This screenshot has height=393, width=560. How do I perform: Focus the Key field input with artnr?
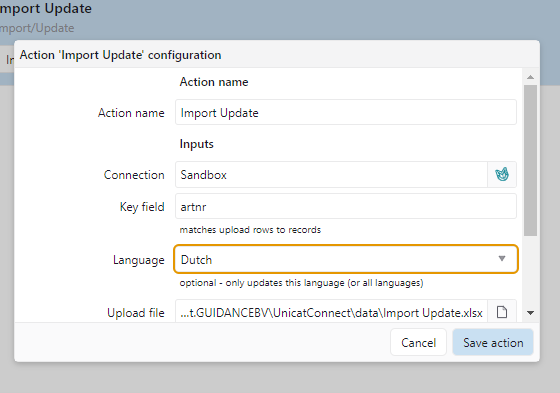346,206
